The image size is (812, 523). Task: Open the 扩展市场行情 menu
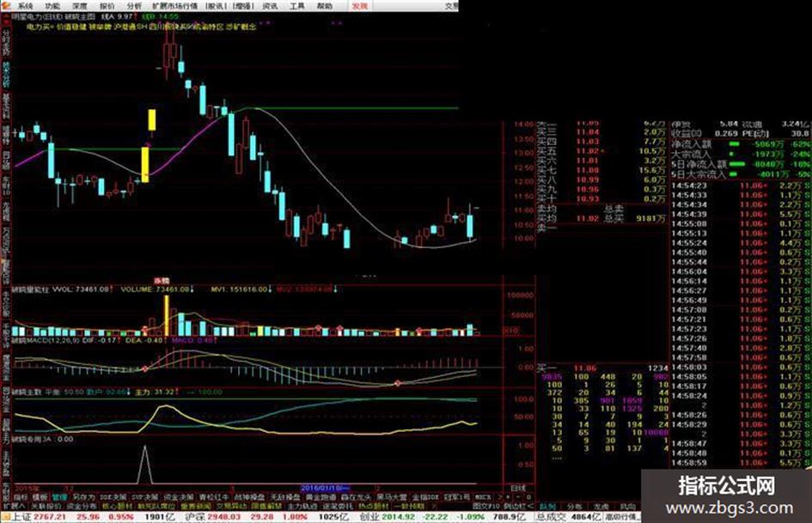[x=174, y=6]
